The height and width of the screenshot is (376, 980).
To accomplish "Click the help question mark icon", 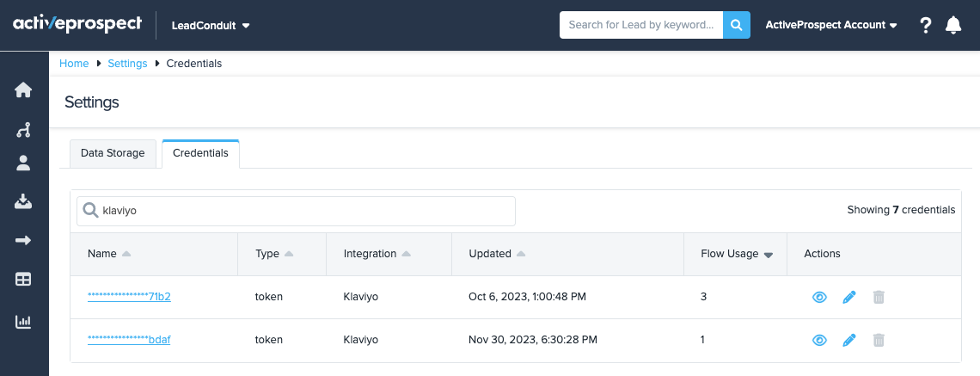I will click(x=925, y=26).
